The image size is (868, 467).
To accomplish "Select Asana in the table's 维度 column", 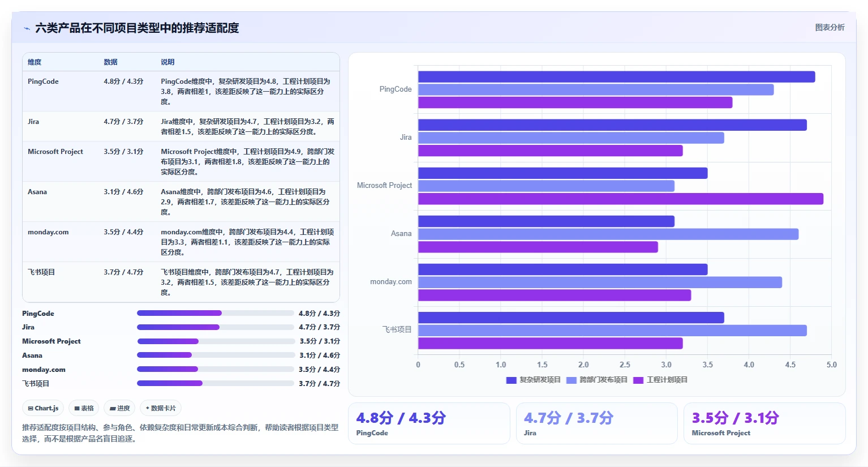I will (x=37, y=192).
